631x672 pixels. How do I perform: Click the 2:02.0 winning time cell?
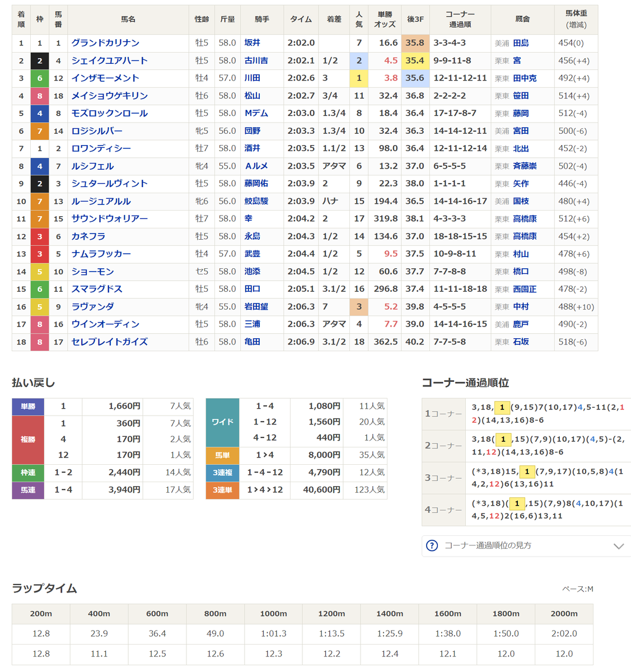[x=301, y=43]
